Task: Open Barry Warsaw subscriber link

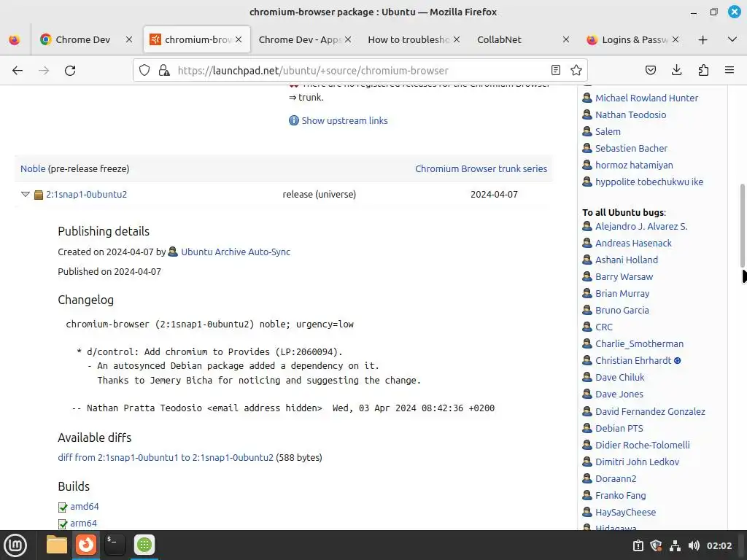Action: (x=624, y=276)
